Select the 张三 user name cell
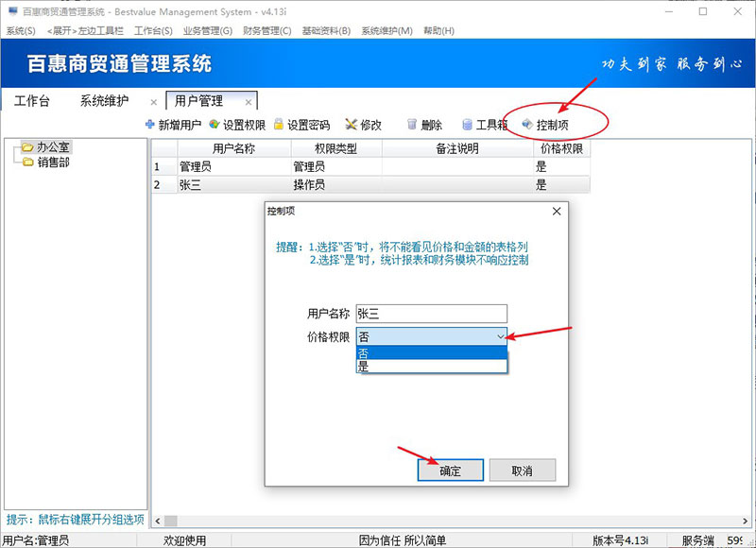 click(x=233, y=184)
